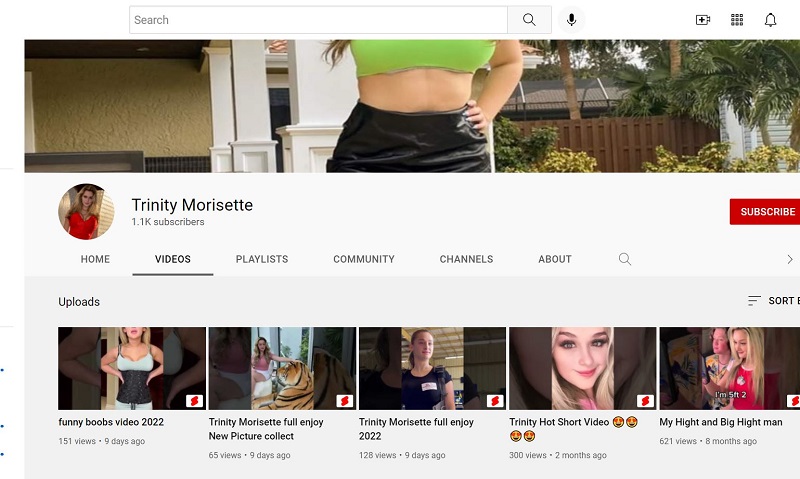The image size is (800, 479).
Task: Open the funny boobs video thumbnail
Action: click(x=132, y=368)
